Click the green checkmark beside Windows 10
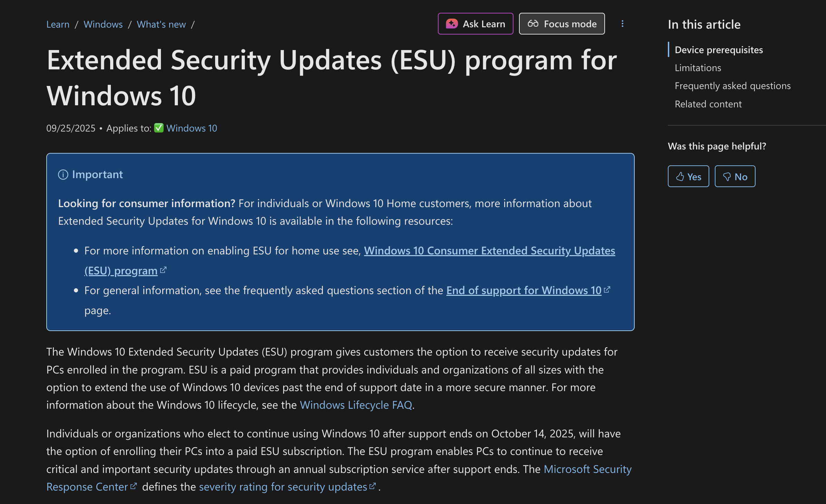826x504 pixels. [x=159, y=128]
